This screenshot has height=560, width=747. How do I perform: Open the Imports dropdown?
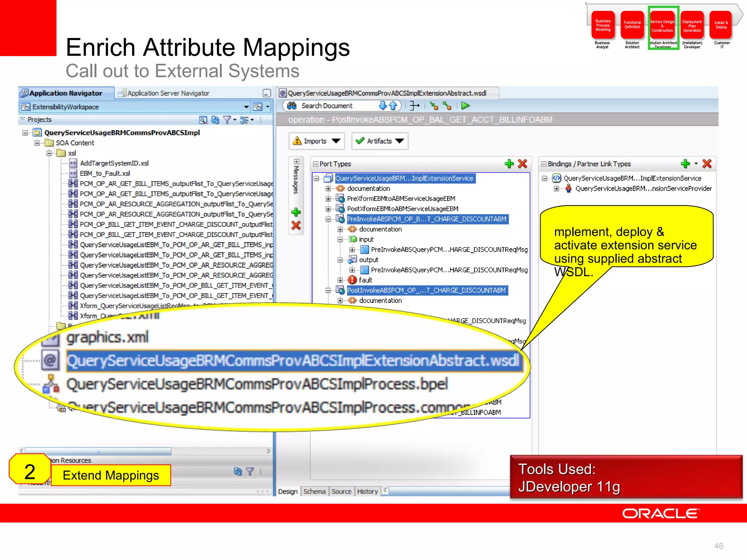336,141
